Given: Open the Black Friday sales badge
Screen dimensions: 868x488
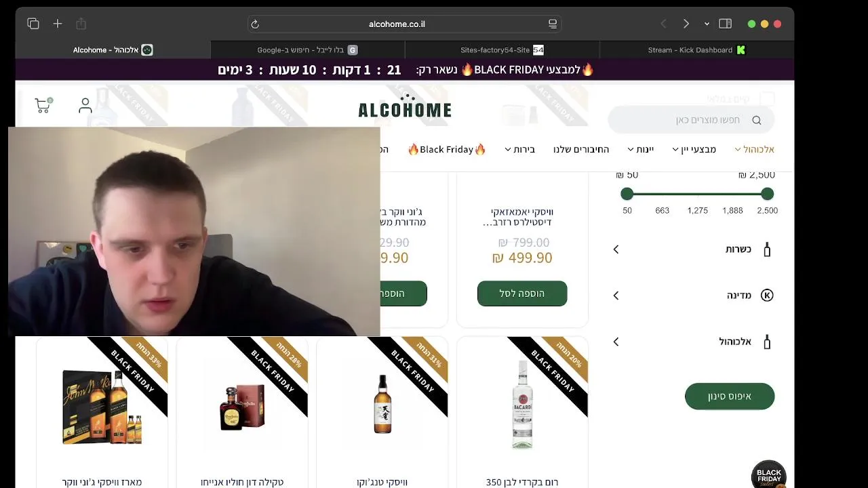Looking at the screenshot, I should coord(768,474).
